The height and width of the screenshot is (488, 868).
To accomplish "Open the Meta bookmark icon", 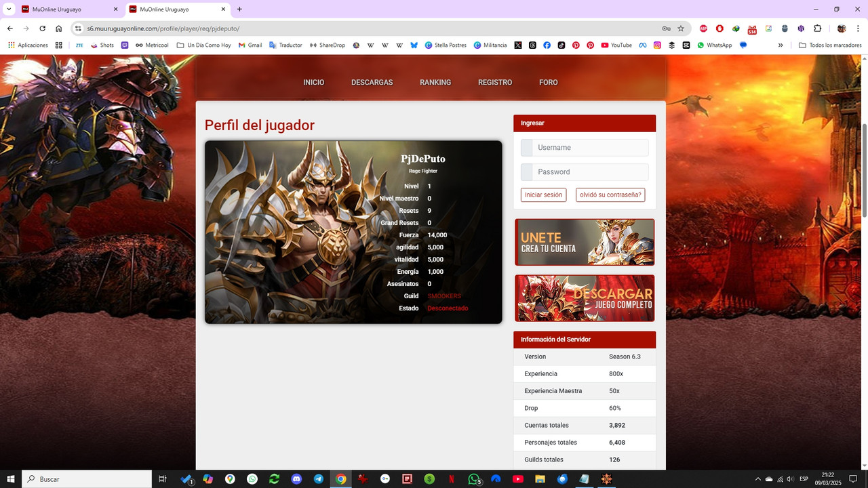I will point(642,45).
